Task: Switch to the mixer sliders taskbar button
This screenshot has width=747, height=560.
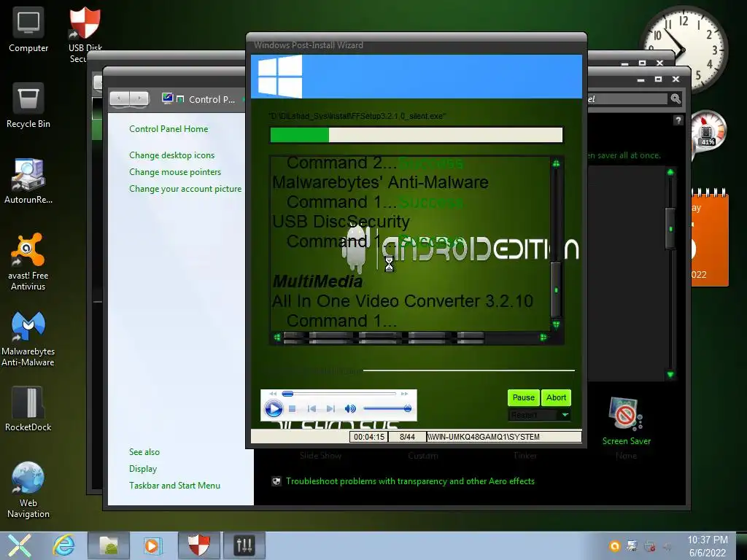Action: [x=244, y=545]
